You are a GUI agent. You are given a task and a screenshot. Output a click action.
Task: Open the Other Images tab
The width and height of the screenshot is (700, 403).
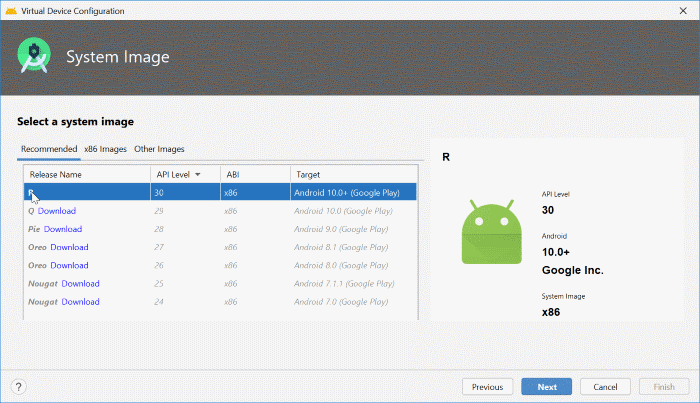pyautogui.click(x=159, y=149)
